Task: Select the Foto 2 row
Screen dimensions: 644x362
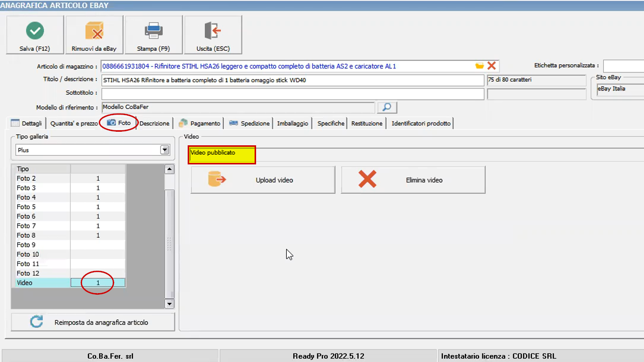Action: pyautogui.click(x=68, y=178)
